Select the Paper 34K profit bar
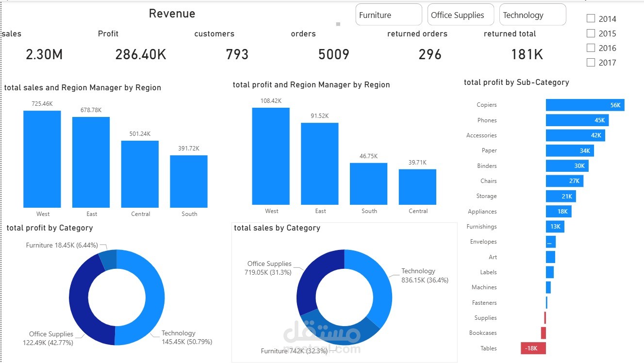 (x=570, y=150)
